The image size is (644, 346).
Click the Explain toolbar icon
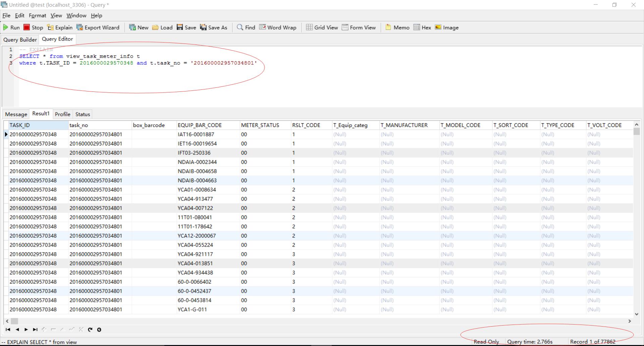click(x=60, y=27)
